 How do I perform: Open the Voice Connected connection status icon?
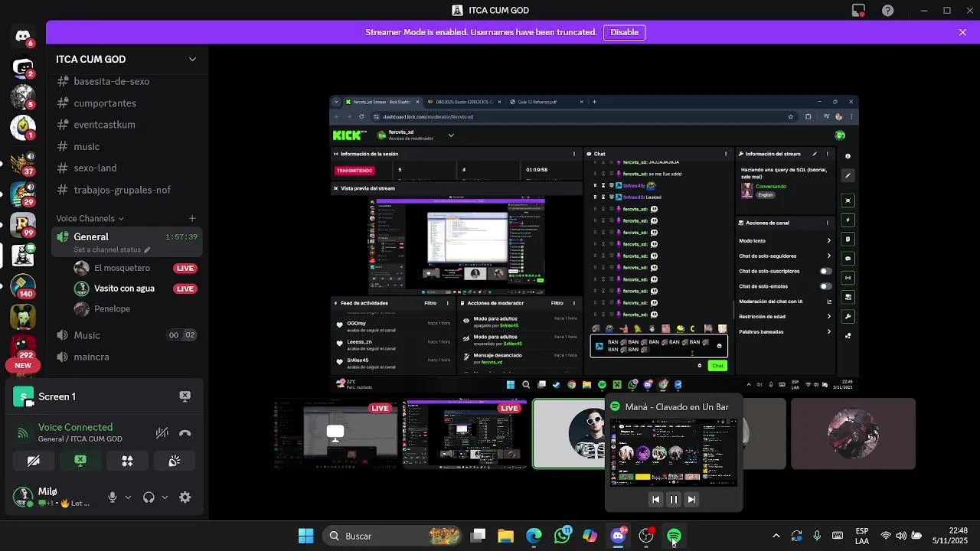[23, 433]
